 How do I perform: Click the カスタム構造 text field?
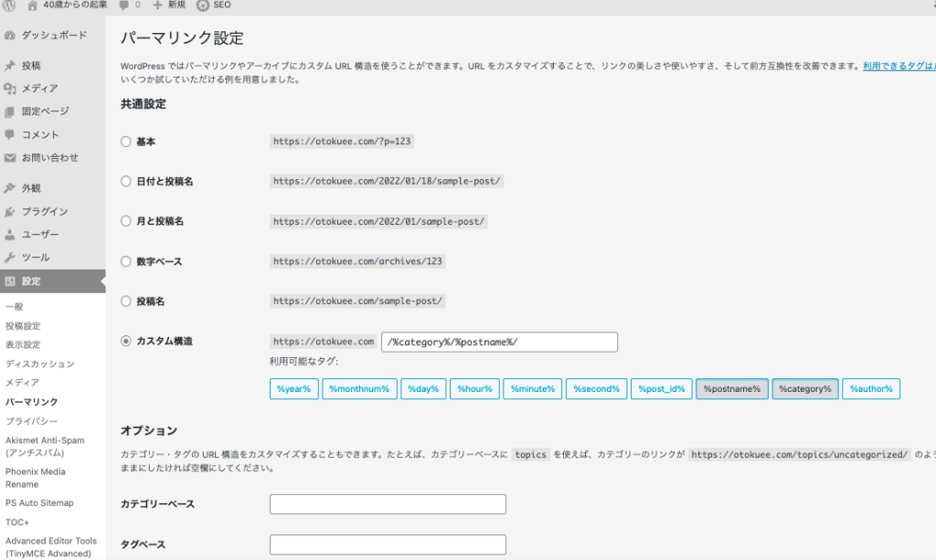coord(499,342)
